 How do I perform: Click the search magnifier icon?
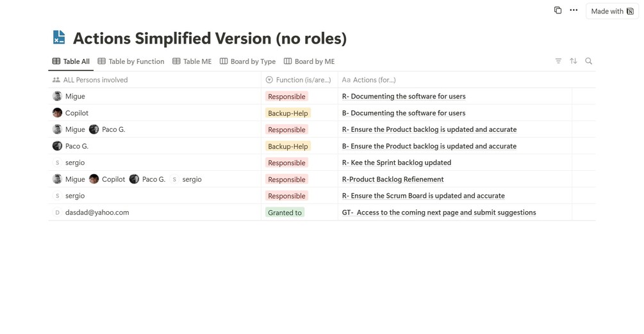(589, 61)
